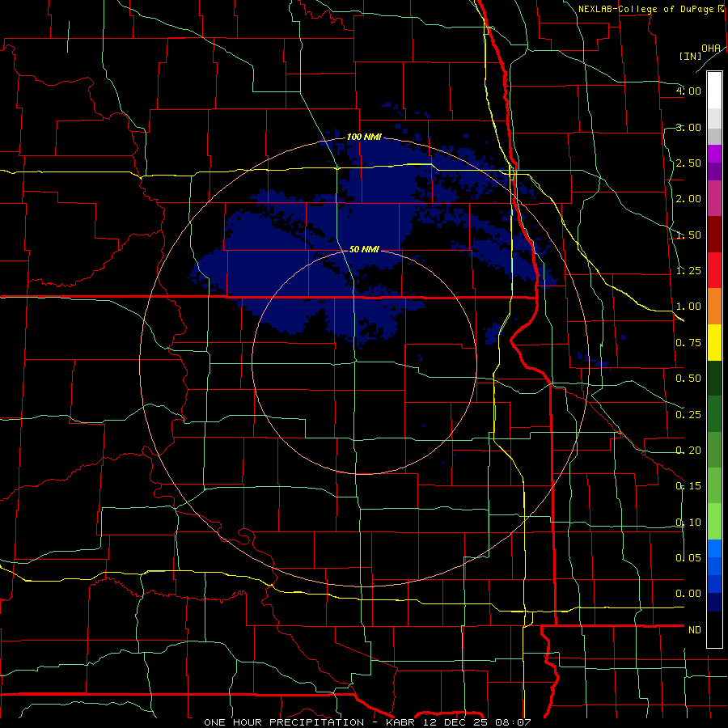728x728 pixels.
Task: Click the 0.15 legend value
Action: pyautogui.click(x=688, y=486)
